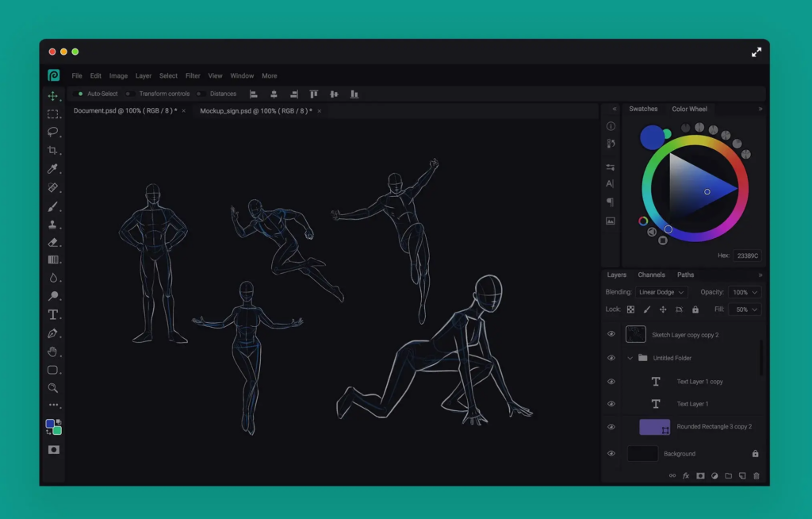The width and height of the screenshot is (812, 519).
Task: Align bottom edges in options bar
Action: (x=354, y=94)
